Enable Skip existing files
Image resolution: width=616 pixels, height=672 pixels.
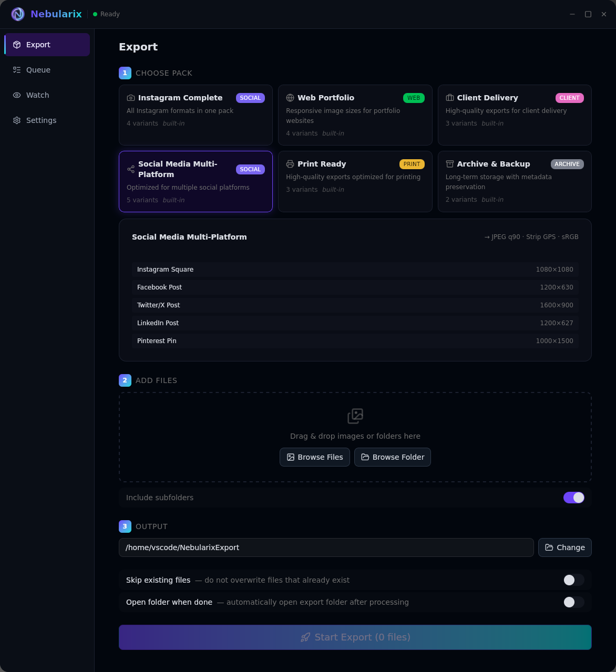click(x=573, y=580)
